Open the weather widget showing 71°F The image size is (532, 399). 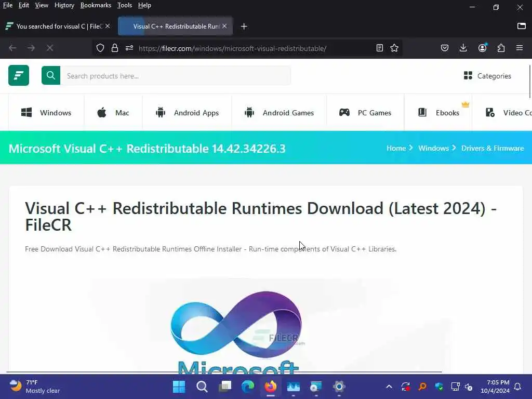pyautogui.click(x=34, y=387)
